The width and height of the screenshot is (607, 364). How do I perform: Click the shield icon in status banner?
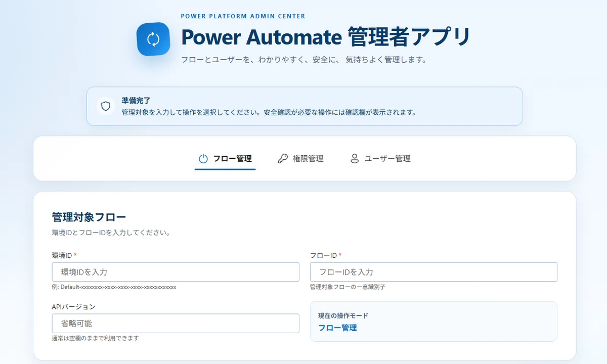106,106
